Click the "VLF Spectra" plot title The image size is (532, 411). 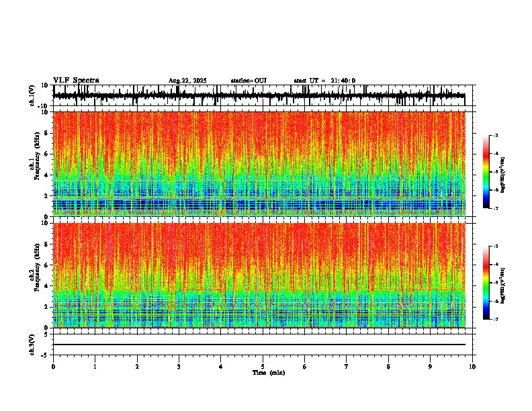pyautogui.click(x=76, y=81)
